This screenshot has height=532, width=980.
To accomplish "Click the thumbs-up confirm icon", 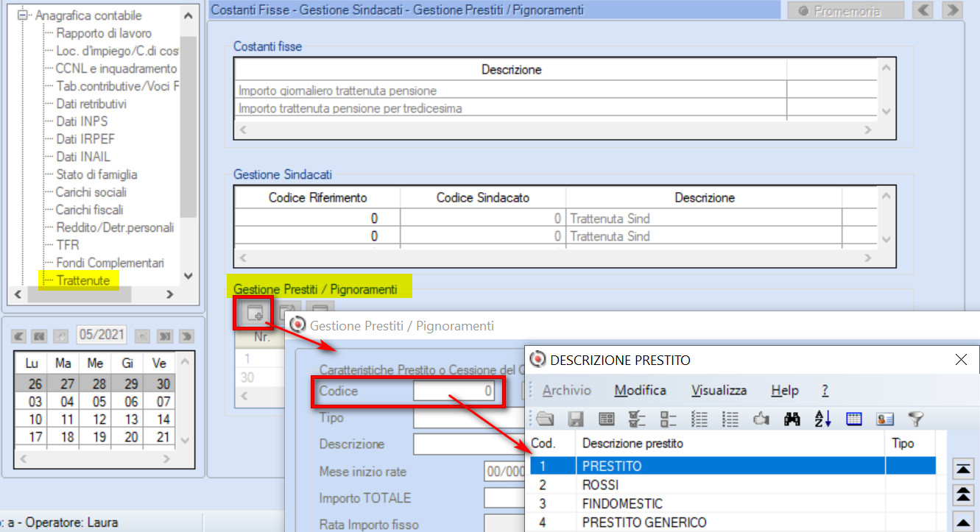I will (x=761, y=419).
